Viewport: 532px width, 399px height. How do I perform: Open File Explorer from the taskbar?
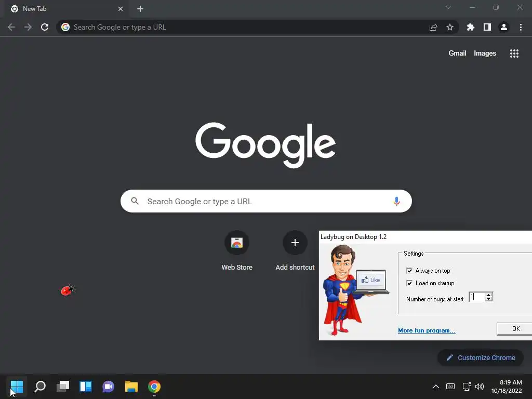coord(131,387)
